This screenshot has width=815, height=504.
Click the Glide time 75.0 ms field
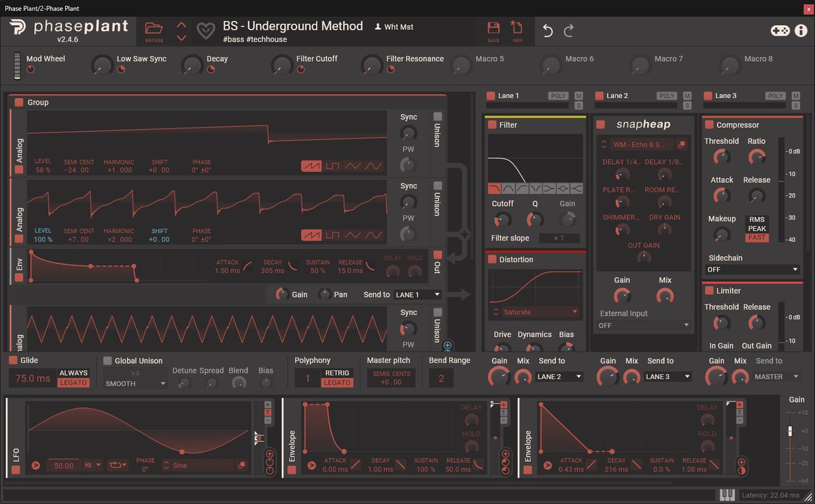pos(32,378)
